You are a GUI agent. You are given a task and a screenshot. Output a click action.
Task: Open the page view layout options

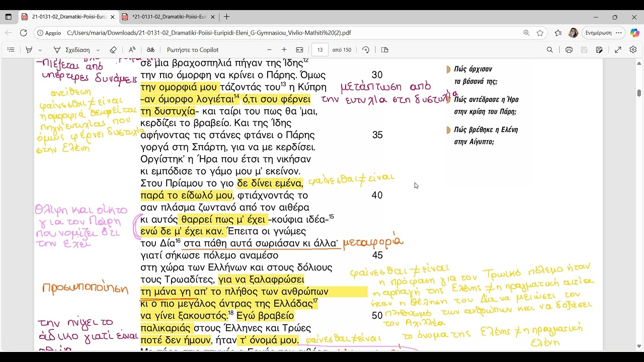[x=385, y=50]
